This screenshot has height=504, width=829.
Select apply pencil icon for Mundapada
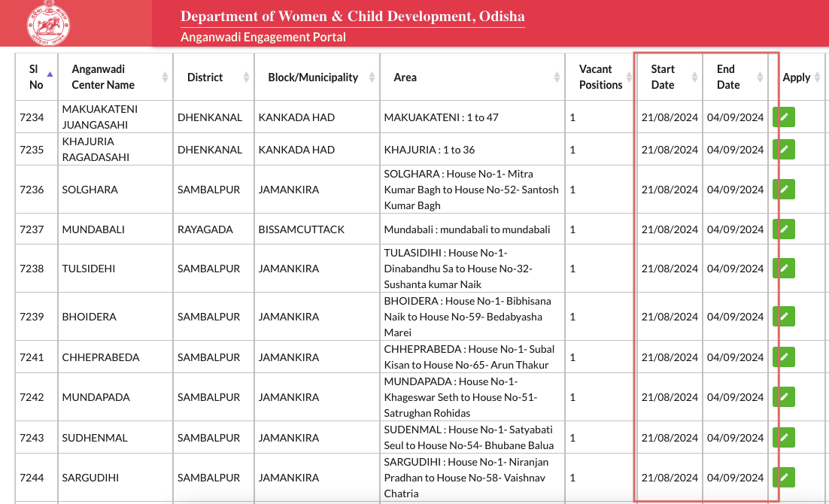point(784,397)
